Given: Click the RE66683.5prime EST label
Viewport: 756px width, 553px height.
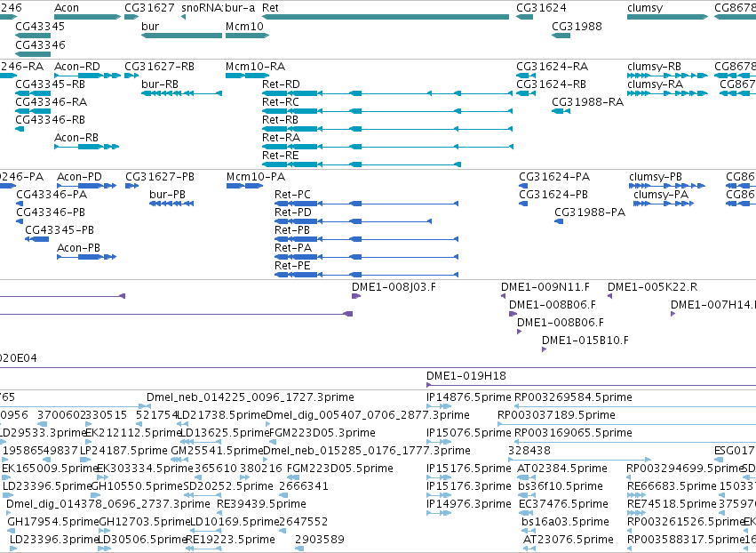Looking at the screenshot, I should pyautogui.click(x=672, y=486).
